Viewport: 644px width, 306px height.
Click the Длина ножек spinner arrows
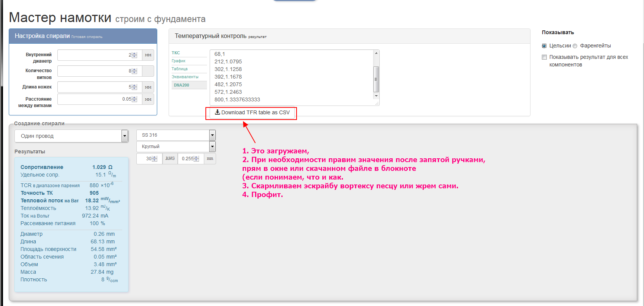pos(134,87)
